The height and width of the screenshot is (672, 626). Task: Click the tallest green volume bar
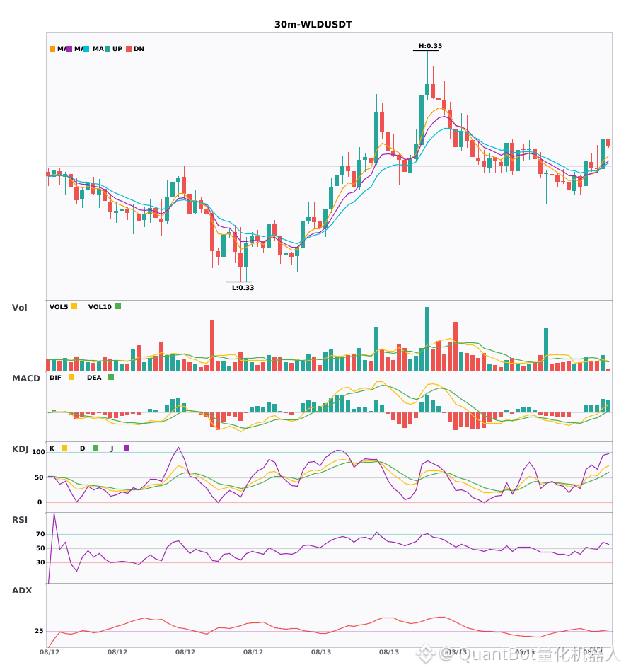pos(427,339)
